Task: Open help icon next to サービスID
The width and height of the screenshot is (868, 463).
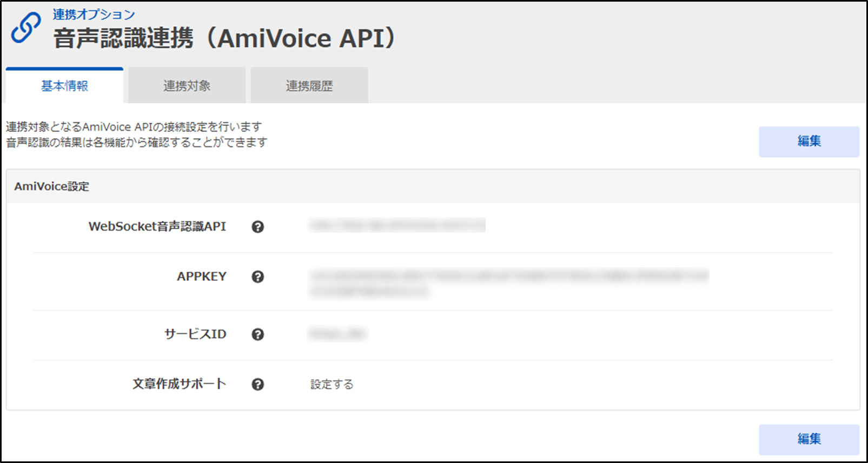Action: click(258, 334)
